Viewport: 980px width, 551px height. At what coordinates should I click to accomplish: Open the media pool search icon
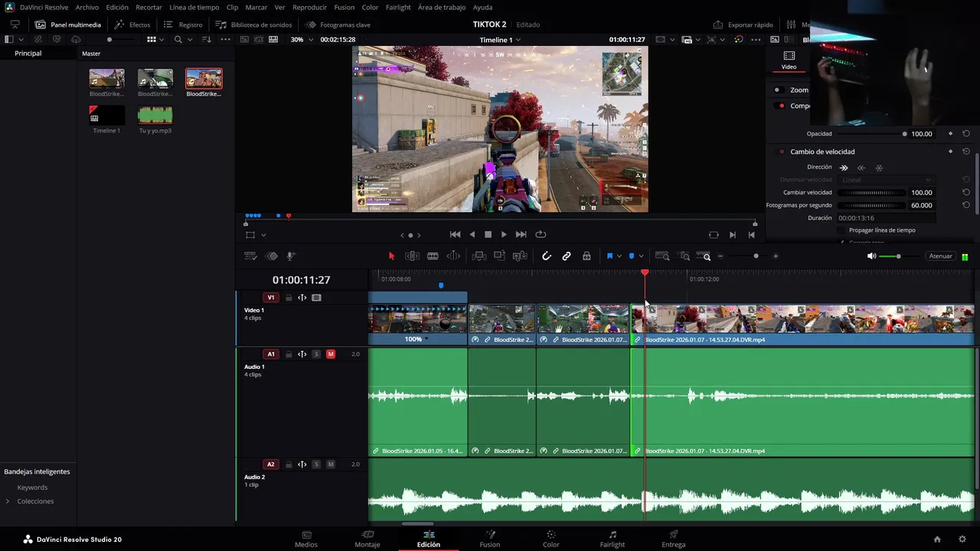pos(178,39)
